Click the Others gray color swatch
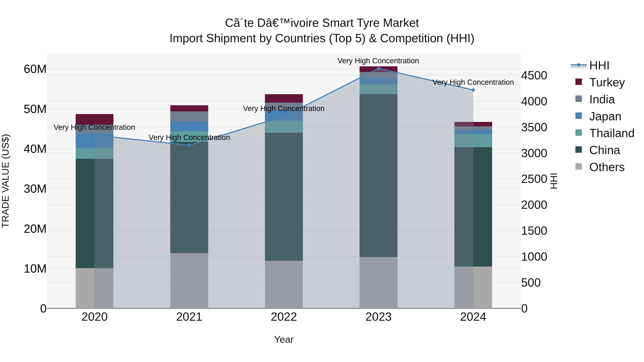The height and width of the screenshot is (362, 644). click(x=579, y=166)
